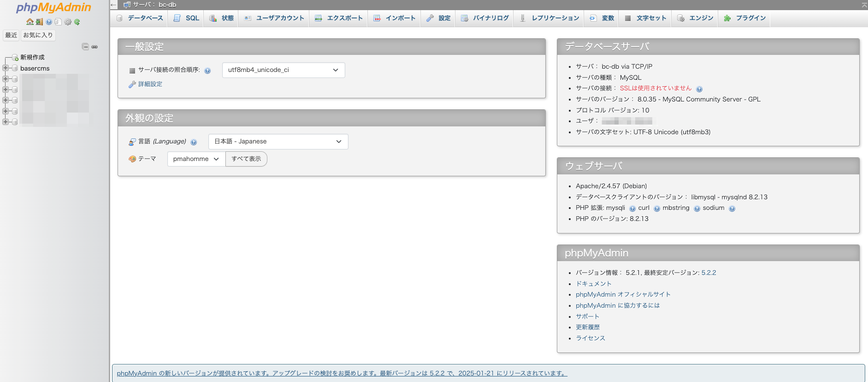Click the text Apache/2.4.57 (Debian)
The width and height of the screenshot is (868, 382).
tap(611, 186)
